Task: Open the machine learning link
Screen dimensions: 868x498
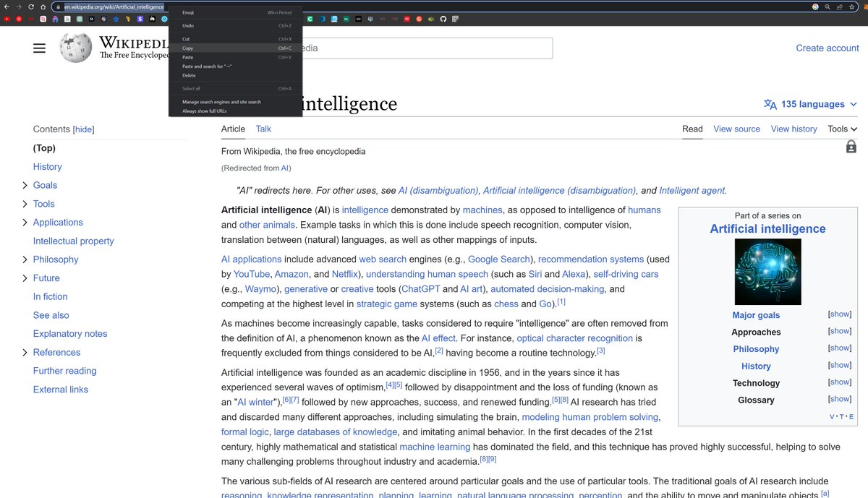Action: [435, 447]
